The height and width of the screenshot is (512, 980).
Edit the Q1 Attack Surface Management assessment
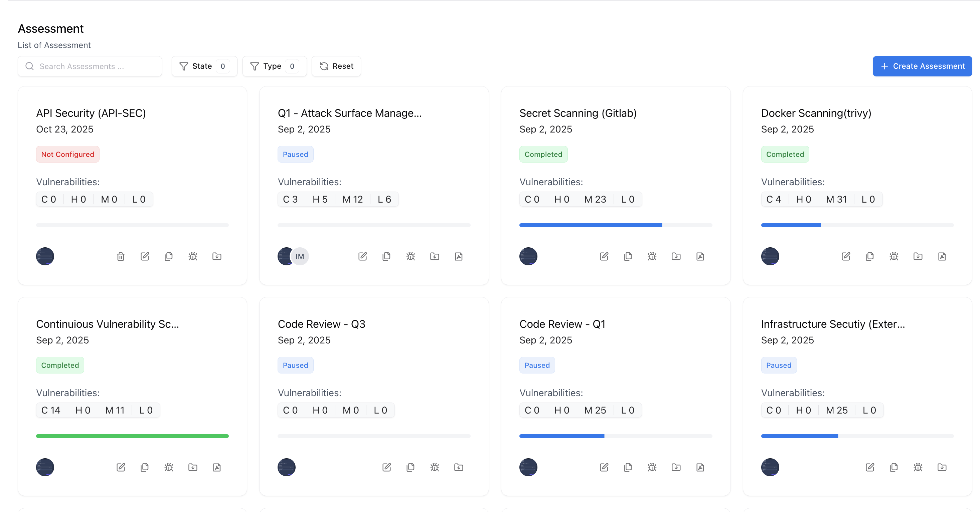pyautogui.click(x=362, y=256)
